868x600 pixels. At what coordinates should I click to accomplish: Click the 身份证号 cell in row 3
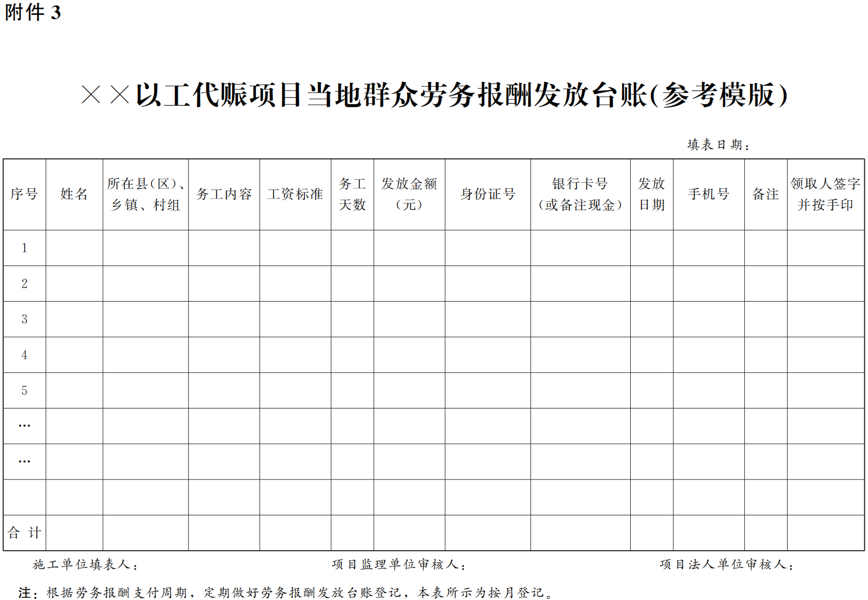coord(487,319)
